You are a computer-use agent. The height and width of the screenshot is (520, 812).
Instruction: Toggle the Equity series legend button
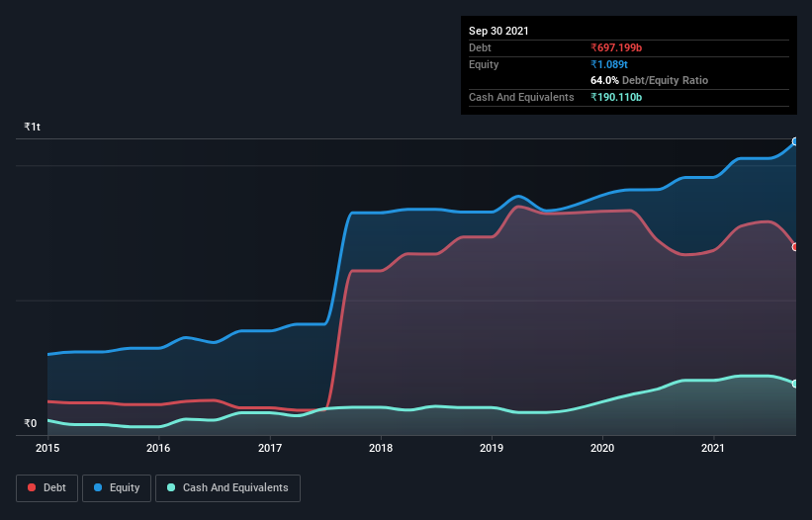117,488
